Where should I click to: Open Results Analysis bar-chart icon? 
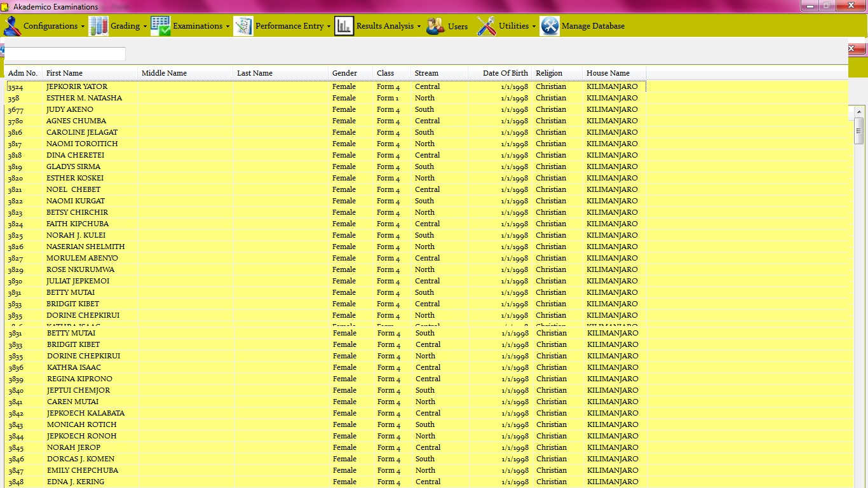[x=344, y=26]
